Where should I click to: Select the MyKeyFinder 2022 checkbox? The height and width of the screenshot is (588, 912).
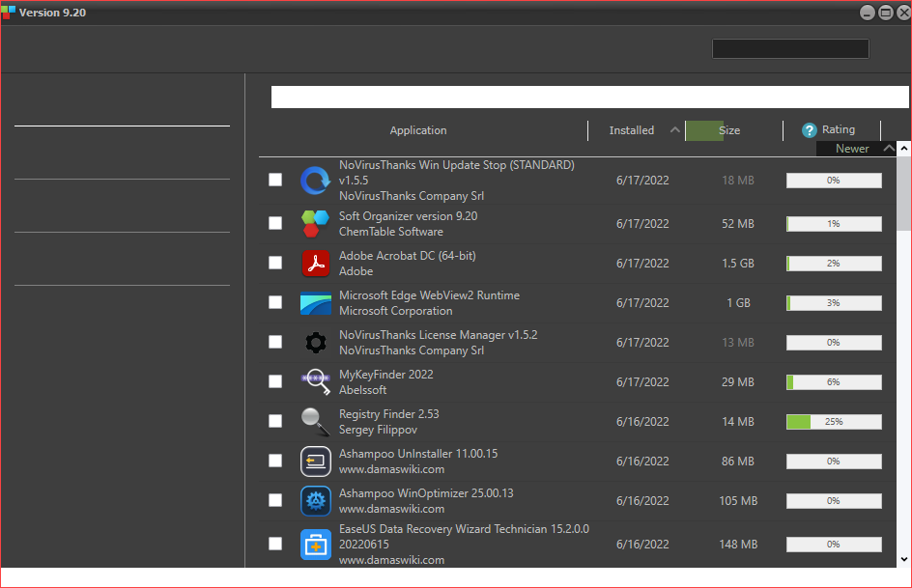[x=275, y=381]
